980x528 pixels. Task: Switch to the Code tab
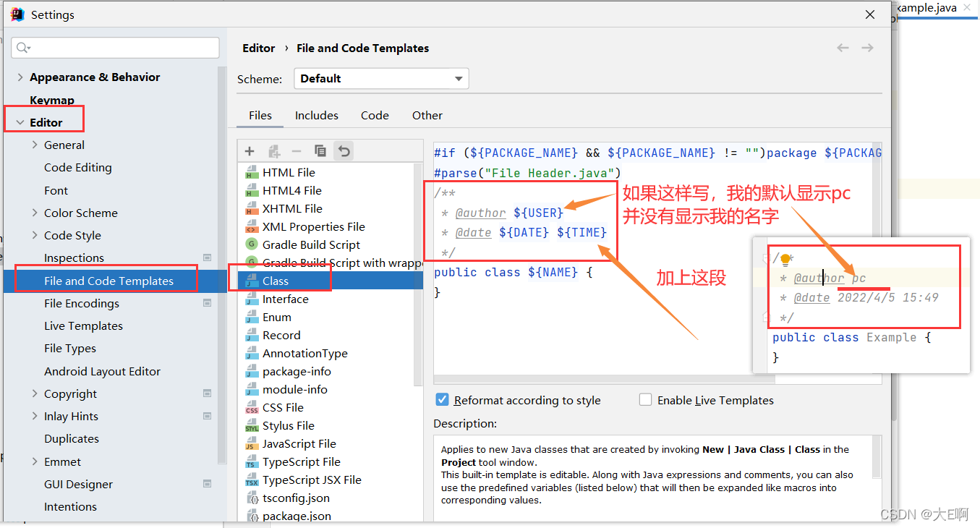pyautogui.click(x=375, y=115)
